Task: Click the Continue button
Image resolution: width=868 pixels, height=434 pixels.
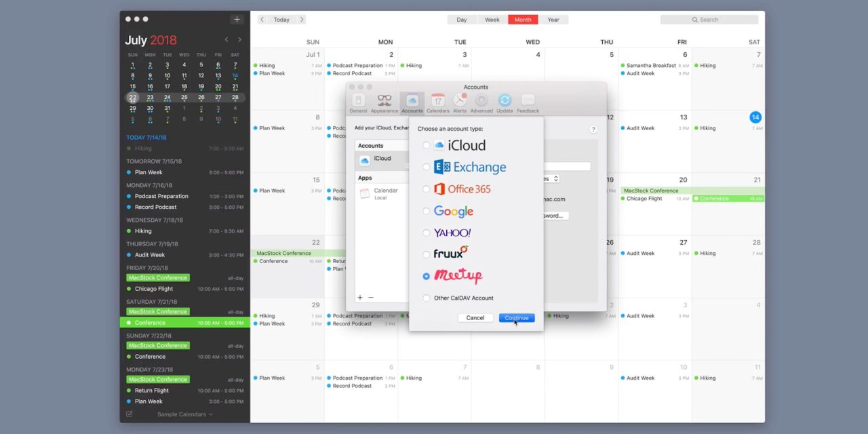Action: tap(516, 318)
